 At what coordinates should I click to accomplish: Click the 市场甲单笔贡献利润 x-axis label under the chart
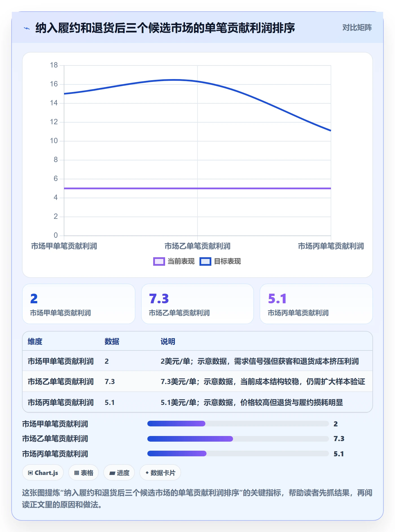point(64,246)
